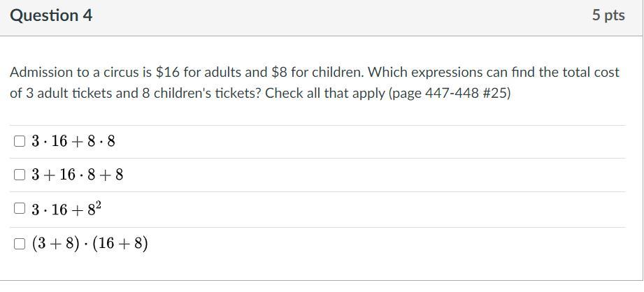Screen dimensions: 644x292
Task: Click the "(page 447-448 #25)" reference text
Action: point(450,93)
